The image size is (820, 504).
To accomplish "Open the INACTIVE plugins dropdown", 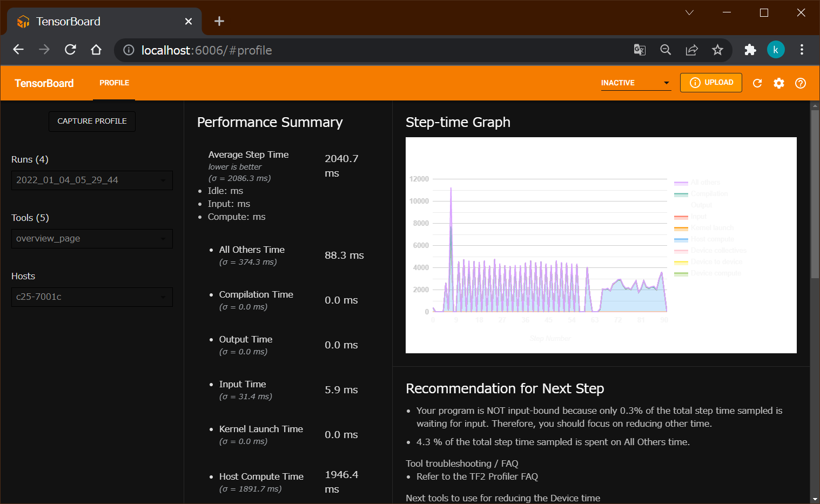I will coord(636,83).
